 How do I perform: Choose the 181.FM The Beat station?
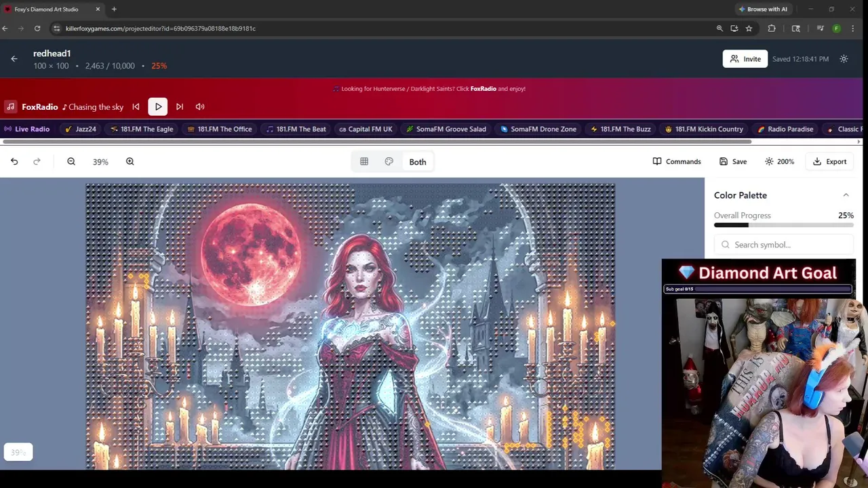click(296, 129)
